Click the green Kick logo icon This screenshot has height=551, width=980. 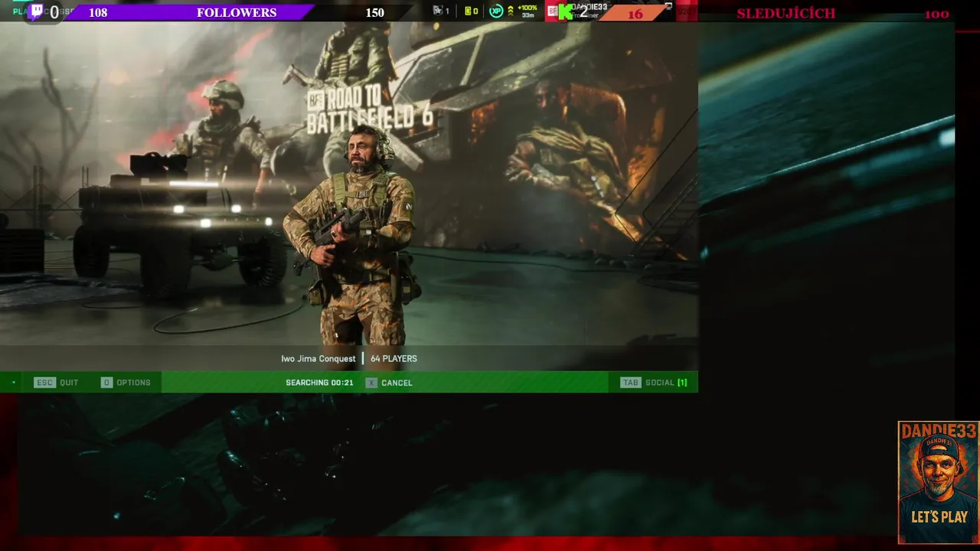pos(565,11)
